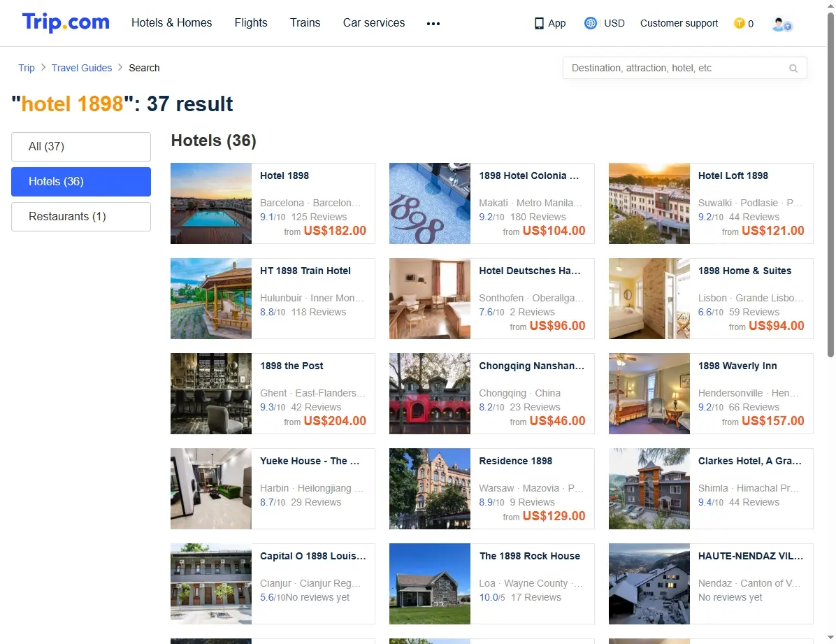Open The 1898 Rock House thumbnail
836x644 pixels.
430,584
